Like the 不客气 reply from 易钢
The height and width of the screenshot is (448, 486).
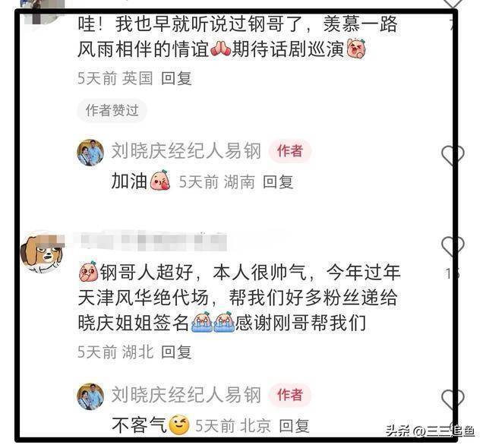[x=453, y=399]
